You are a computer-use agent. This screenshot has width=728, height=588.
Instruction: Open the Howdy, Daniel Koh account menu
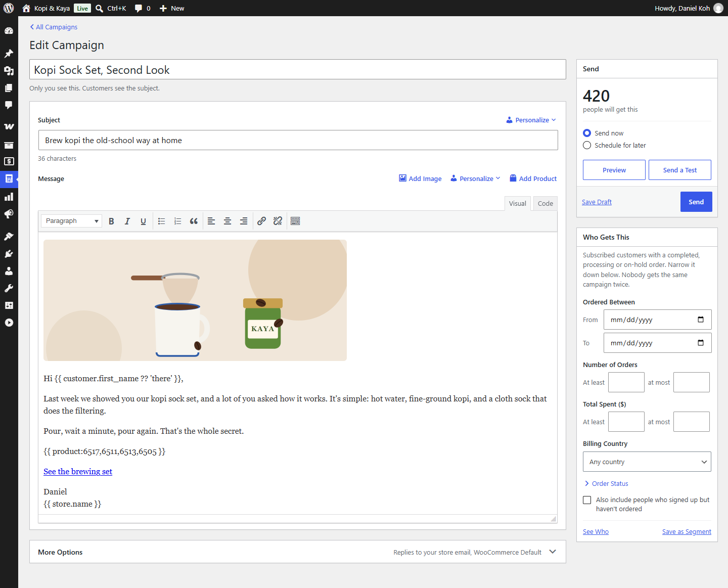coord(689,8)
